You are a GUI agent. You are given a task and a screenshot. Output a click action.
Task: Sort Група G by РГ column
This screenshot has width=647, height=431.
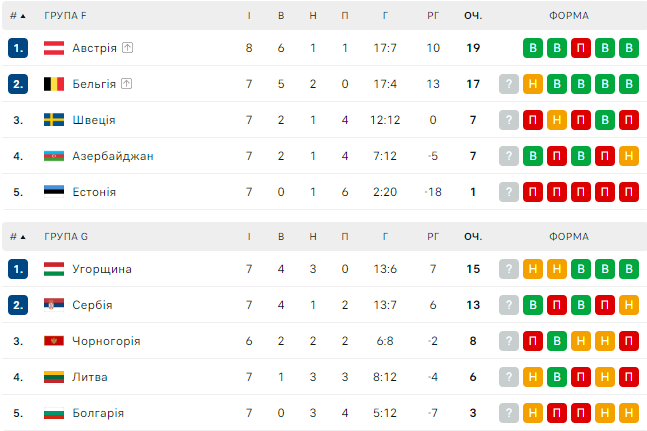pyautogui.click(x=433, y=236)
